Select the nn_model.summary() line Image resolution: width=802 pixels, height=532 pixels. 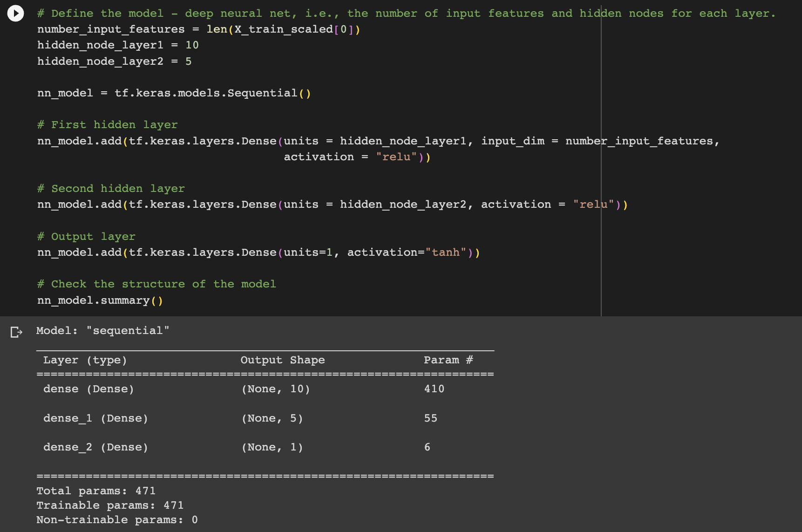click(x=99, y=300)
